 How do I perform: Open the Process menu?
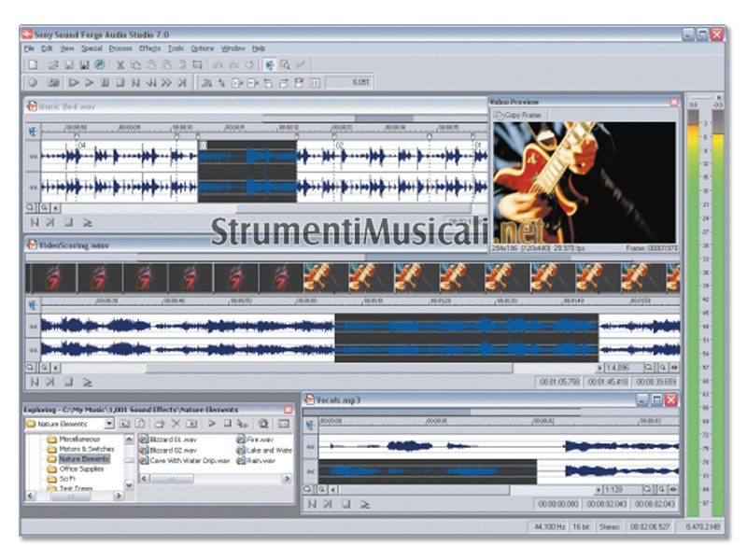(x=120, y=48)
